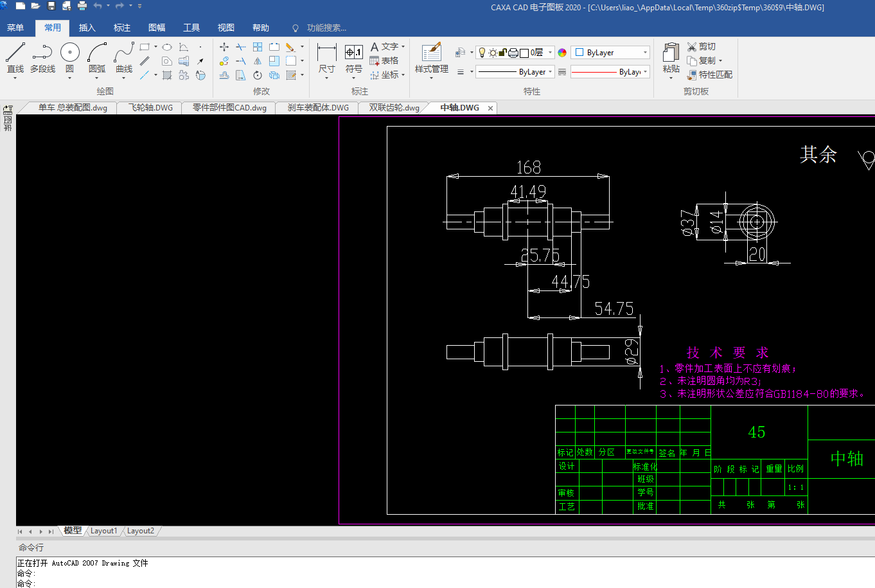Click the 曲线 curve button
The width and height of the screenshot is (875, 588).
(124, 61)
